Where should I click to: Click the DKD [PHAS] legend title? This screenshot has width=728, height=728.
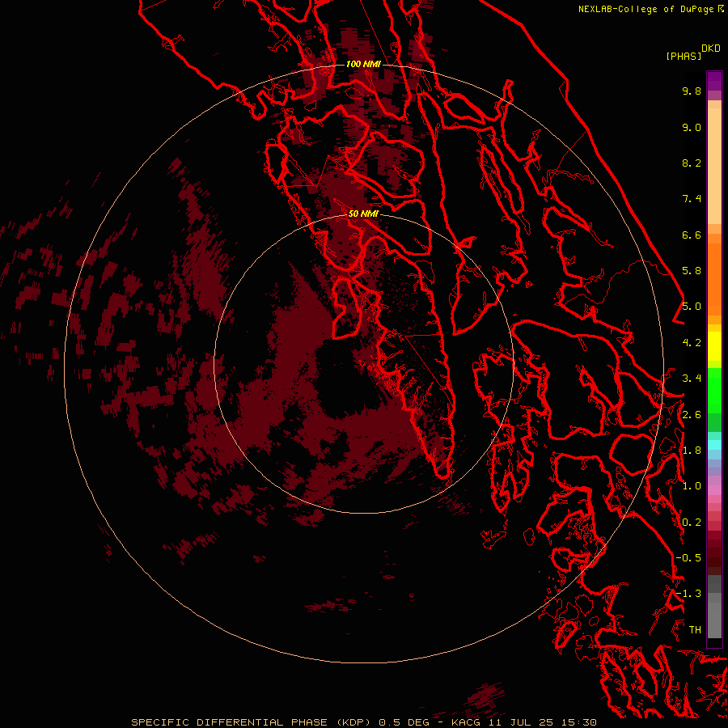[x=692, y=52]
